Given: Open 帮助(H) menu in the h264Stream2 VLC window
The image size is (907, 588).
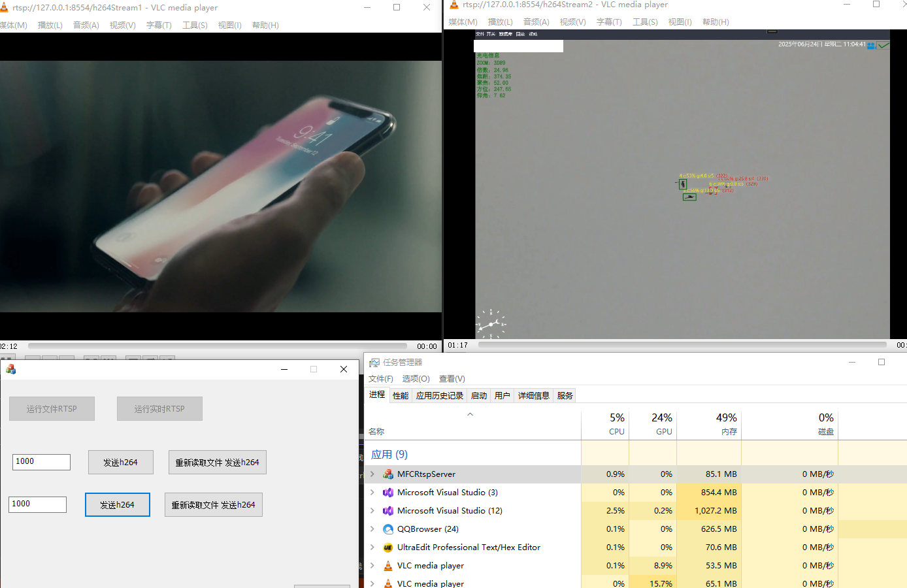Looking at the screenshot, I should coord(716,22).
